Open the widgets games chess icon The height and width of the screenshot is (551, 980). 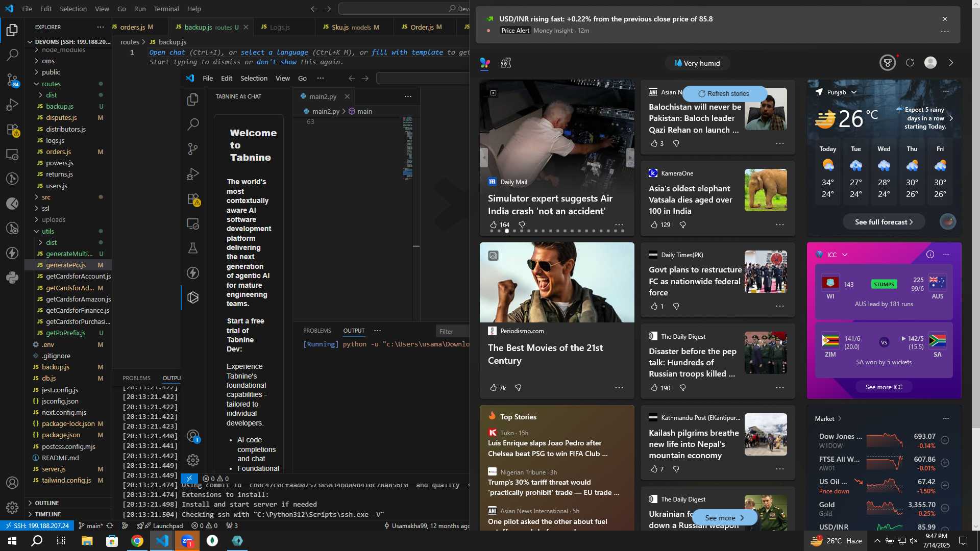point(506,63)
